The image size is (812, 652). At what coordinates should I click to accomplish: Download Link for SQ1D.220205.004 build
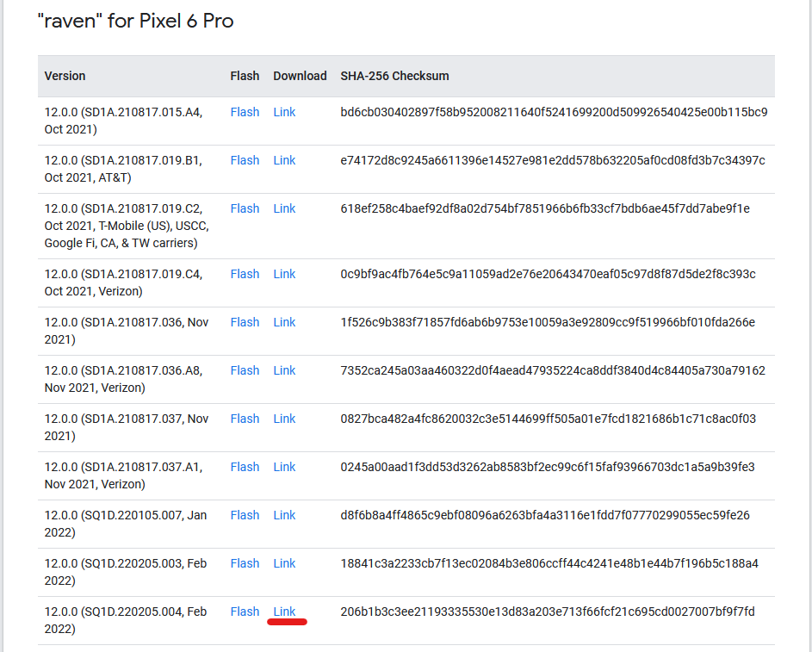pos(284,611)
